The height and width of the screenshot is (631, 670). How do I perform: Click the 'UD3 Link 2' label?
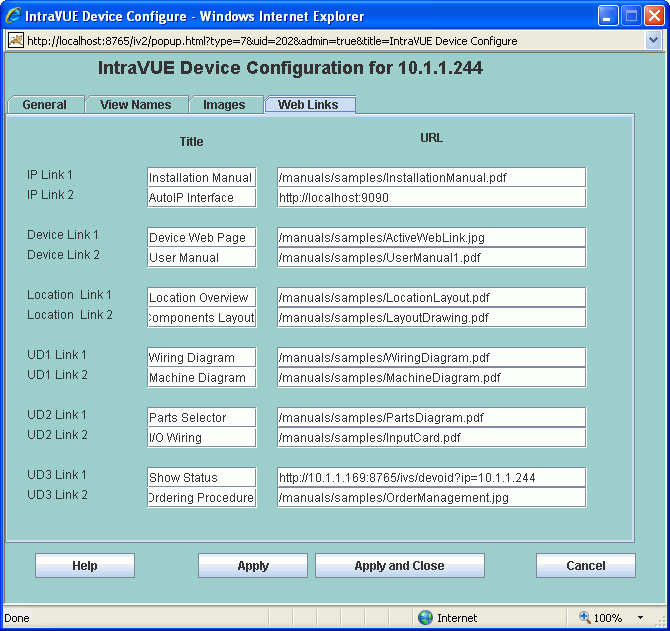click(x=57, y=495)
